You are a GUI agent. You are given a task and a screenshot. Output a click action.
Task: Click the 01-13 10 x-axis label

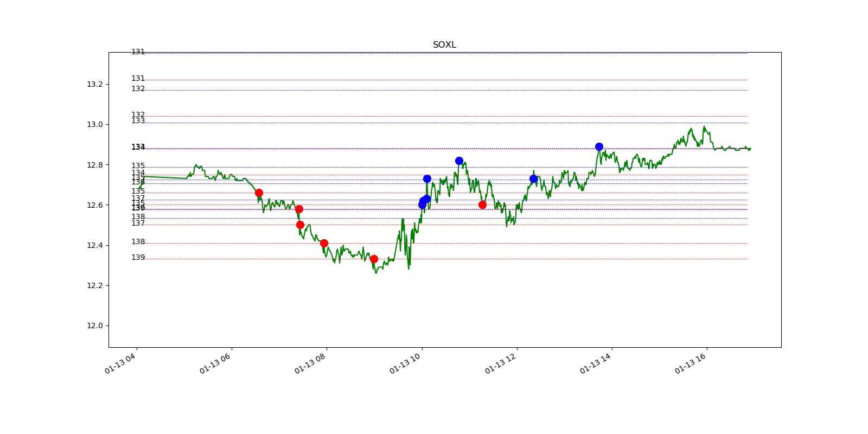click(x=405, y=363)
